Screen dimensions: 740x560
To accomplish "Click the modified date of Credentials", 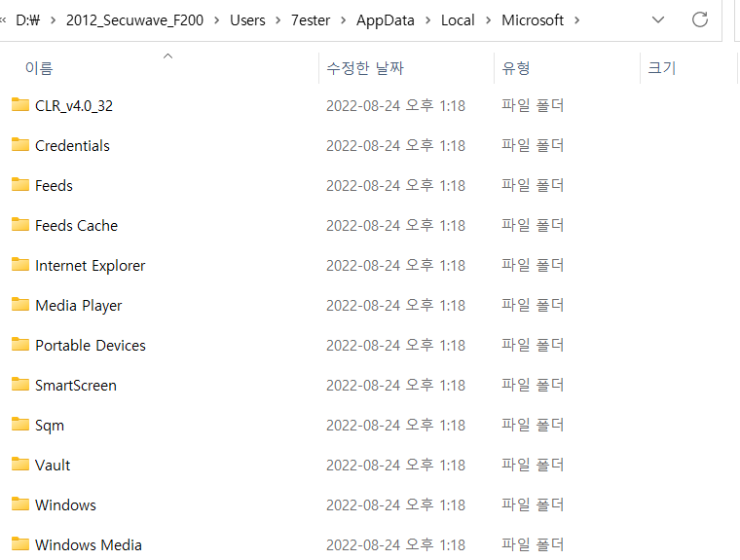I will click(x=395, y=145).
